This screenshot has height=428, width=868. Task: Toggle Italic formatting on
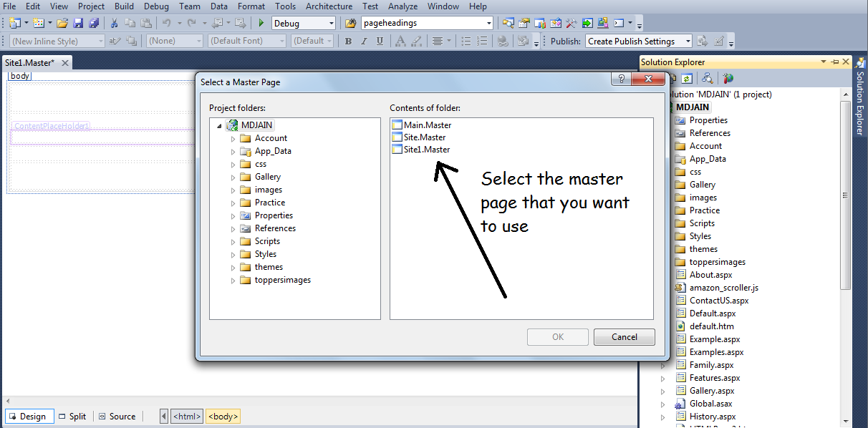point(363,42)
